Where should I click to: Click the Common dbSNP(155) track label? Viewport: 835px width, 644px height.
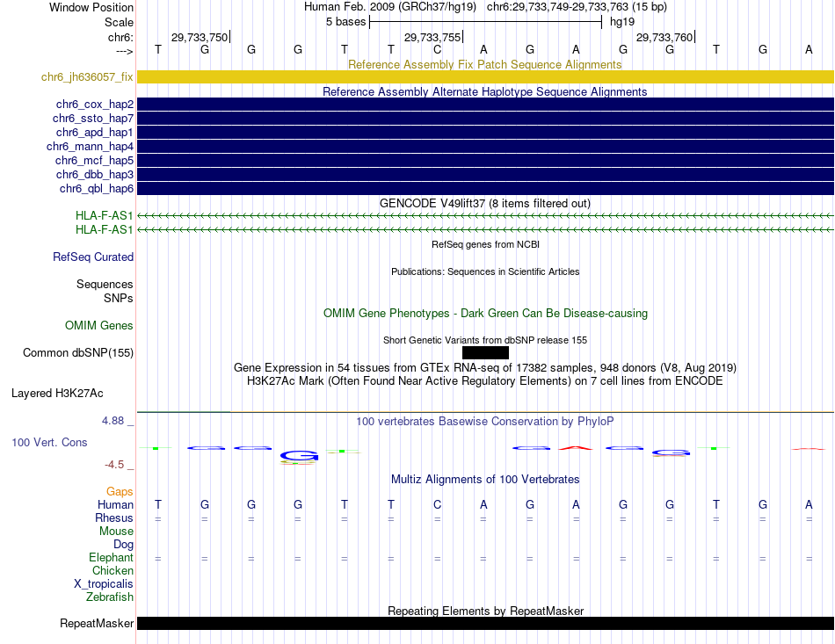pos(78,353)
